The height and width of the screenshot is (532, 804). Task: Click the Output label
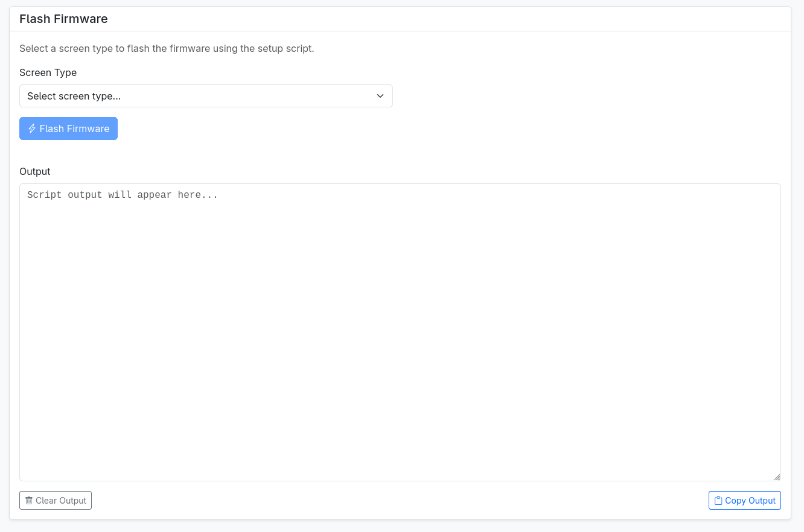(35, 171)
